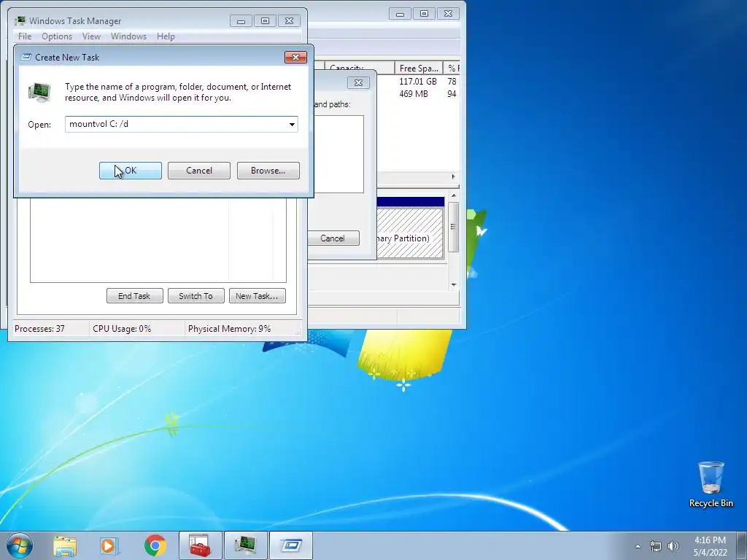Open the Windows Start menu
The height and width of the screenshot is (560, 747).
click(20, 545)
